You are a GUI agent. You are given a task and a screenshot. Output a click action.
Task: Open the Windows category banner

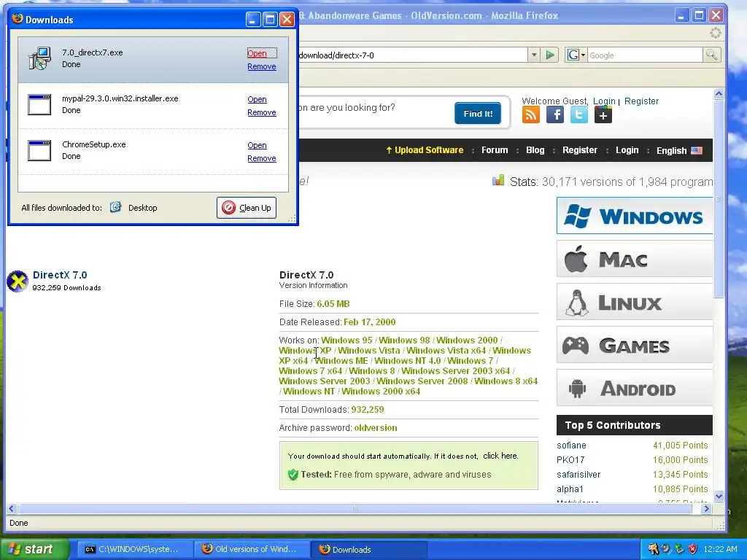[635, 216]
